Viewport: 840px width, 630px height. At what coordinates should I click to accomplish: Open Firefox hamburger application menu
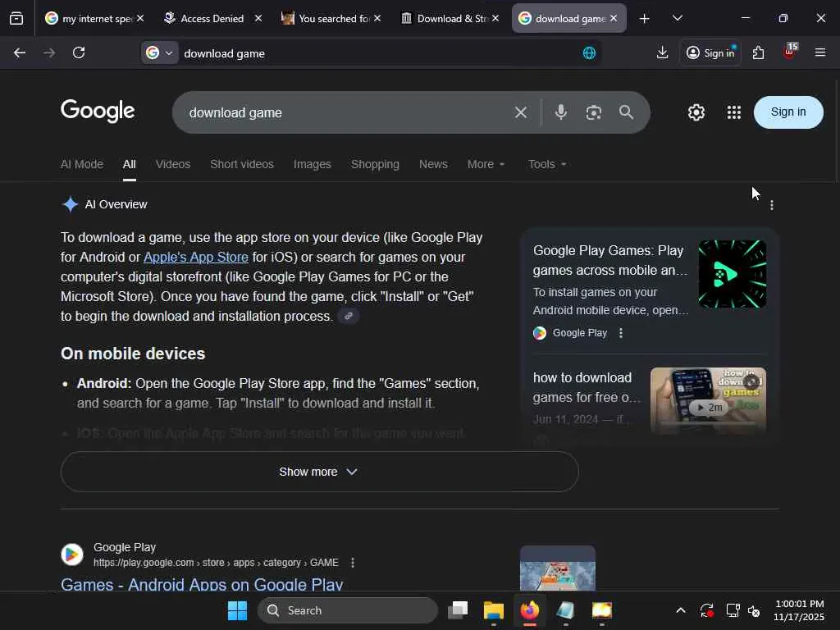pyautogui.click(x=820, y=52)
